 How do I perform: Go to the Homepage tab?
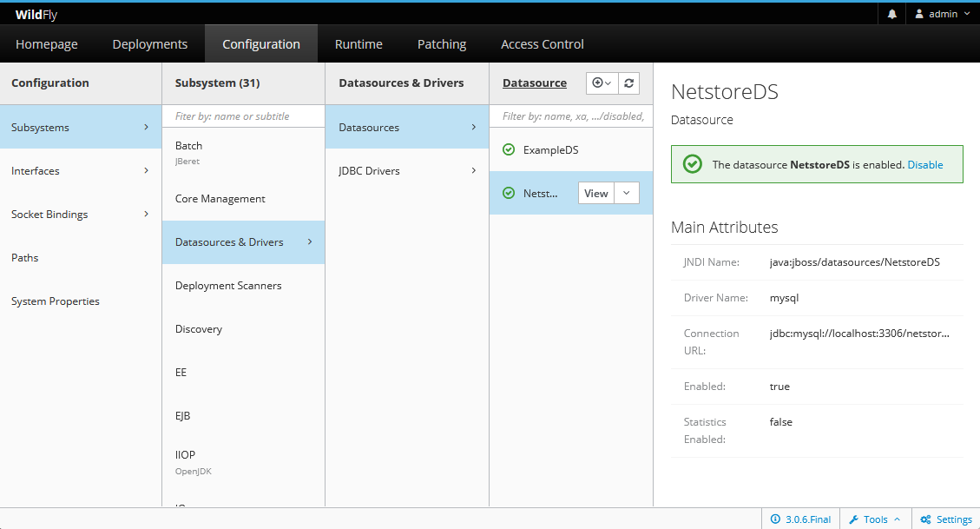[47, 44]
